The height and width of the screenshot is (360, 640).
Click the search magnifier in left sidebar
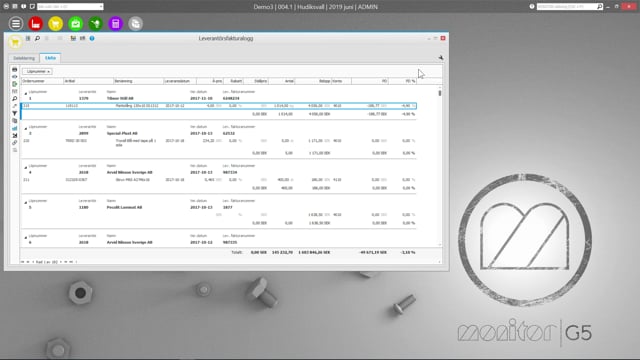[x=15, y=99]
